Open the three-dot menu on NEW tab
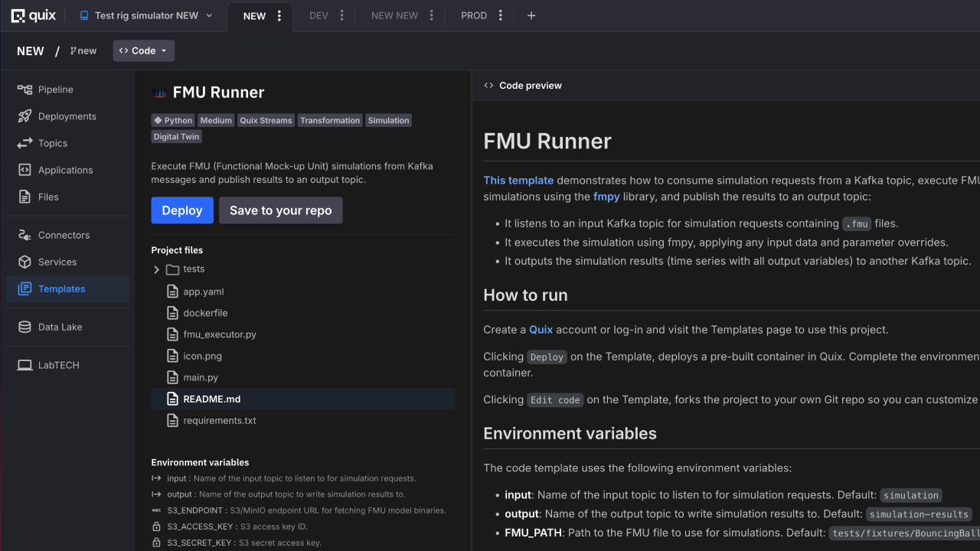This screenshot has width=980, height=551. [279, 15]
